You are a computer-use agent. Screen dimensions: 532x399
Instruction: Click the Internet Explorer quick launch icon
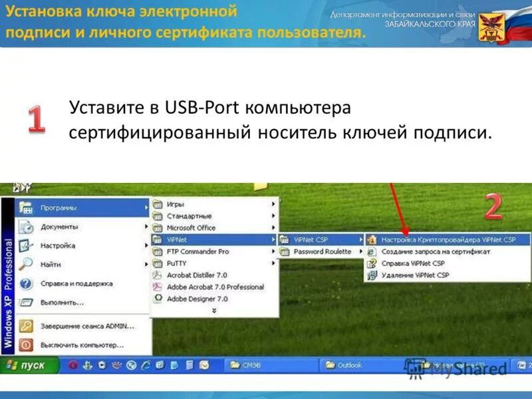pyautogui.click(x=146, y=365)
